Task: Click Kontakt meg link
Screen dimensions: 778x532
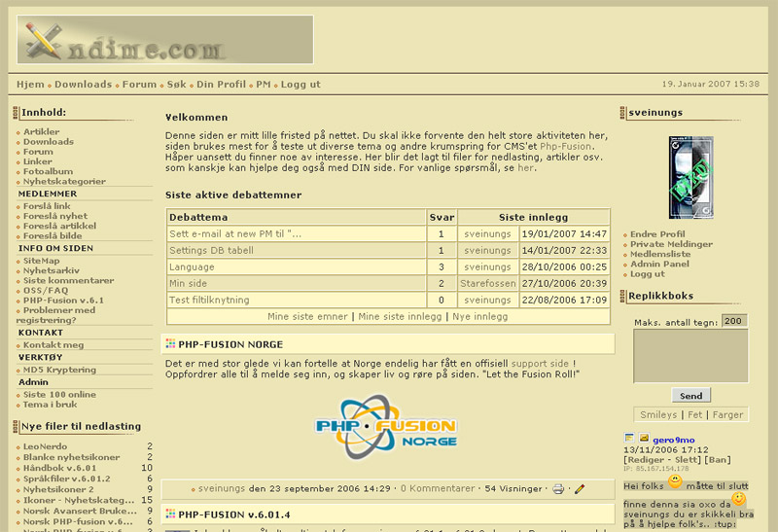Action: 53,345
